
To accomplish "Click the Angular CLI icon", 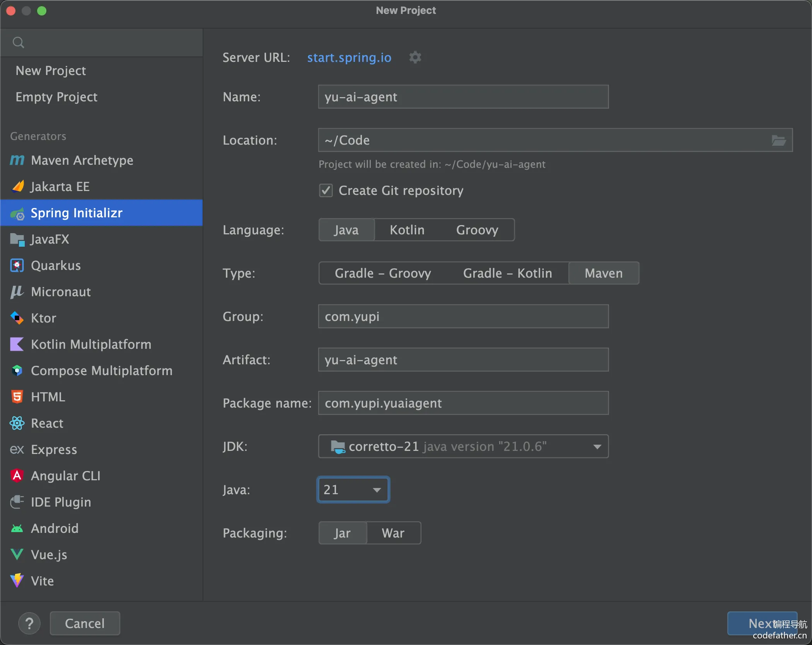I will [17, 476].
